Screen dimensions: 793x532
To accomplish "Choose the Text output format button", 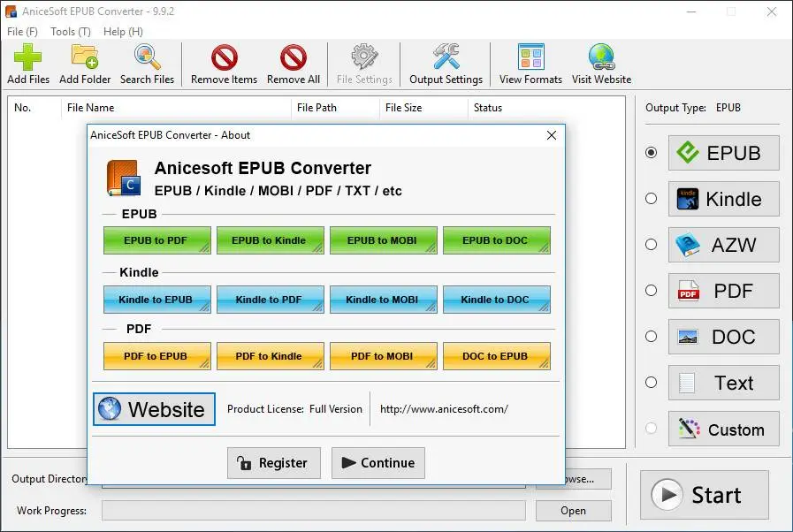I will click(x=724, y=383).
